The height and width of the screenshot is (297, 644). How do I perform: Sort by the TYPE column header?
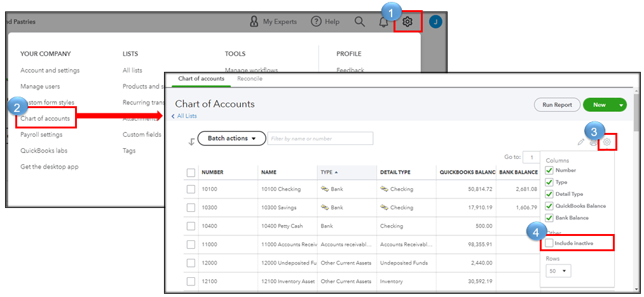[x=346, y=172]
